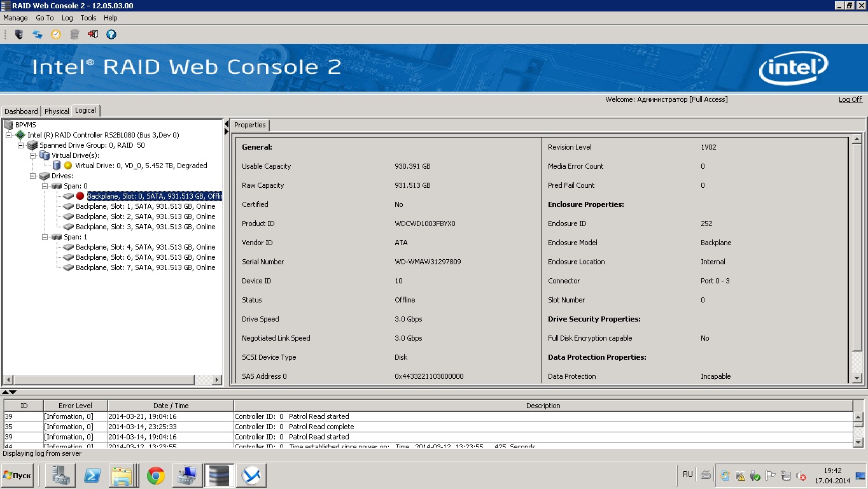
Task: Click the Properties vertical scrollbar thumb
Action: tap(857, 248)
